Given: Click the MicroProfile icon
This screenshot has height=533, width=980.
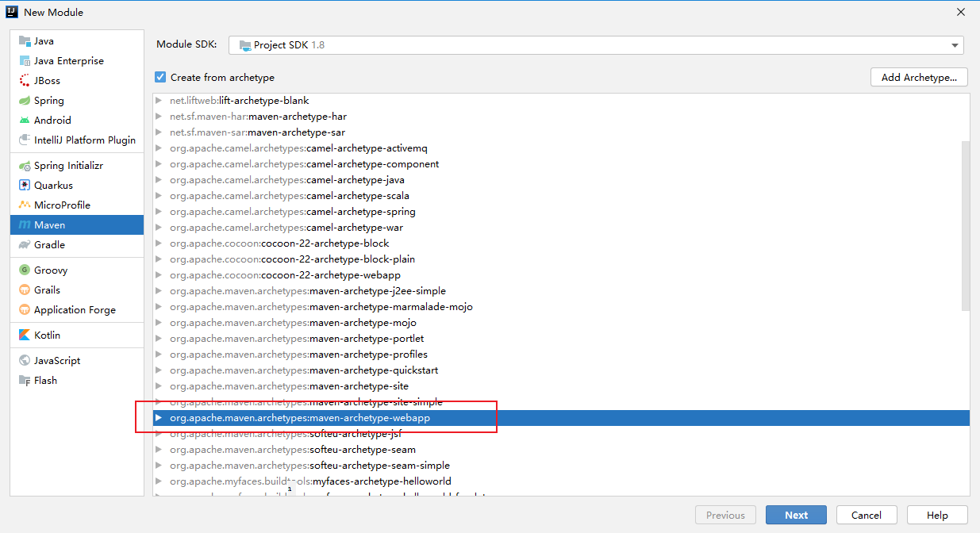Looking at the screenshot, I should click(25, 205).
